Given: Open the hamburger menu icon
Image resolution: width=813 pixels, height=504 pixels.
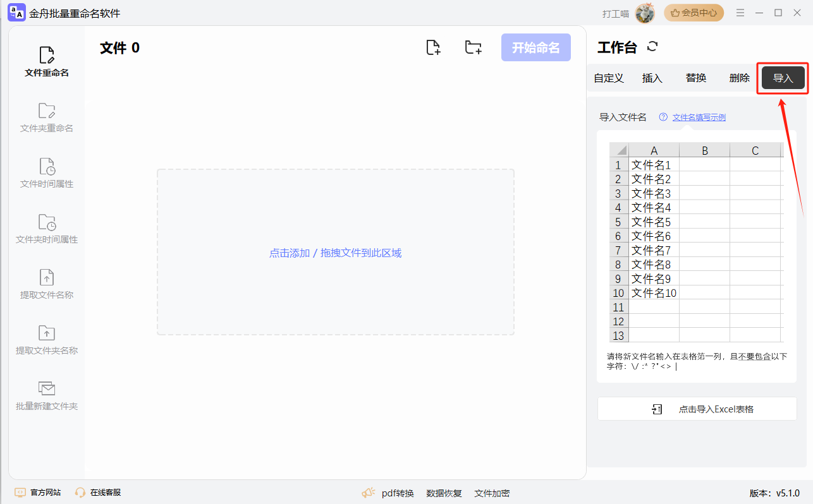Looking at the screenshot, I should click(x=740, y=13).
